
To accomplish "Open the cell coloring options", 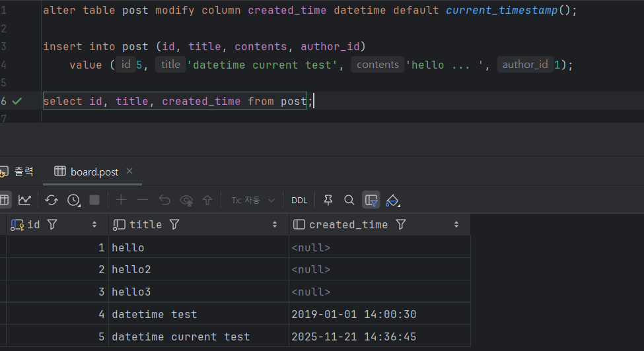I will point(392,200).
